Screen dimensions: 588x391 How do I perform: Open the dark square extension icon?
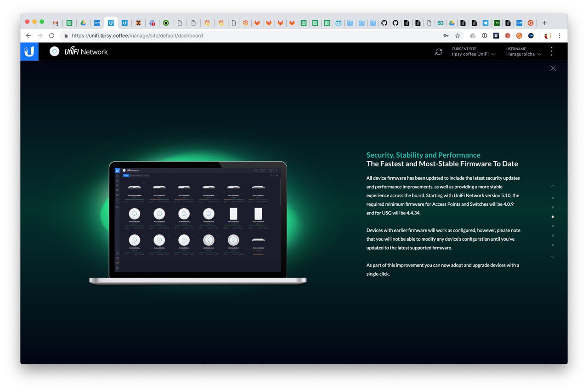click(496, 35)
